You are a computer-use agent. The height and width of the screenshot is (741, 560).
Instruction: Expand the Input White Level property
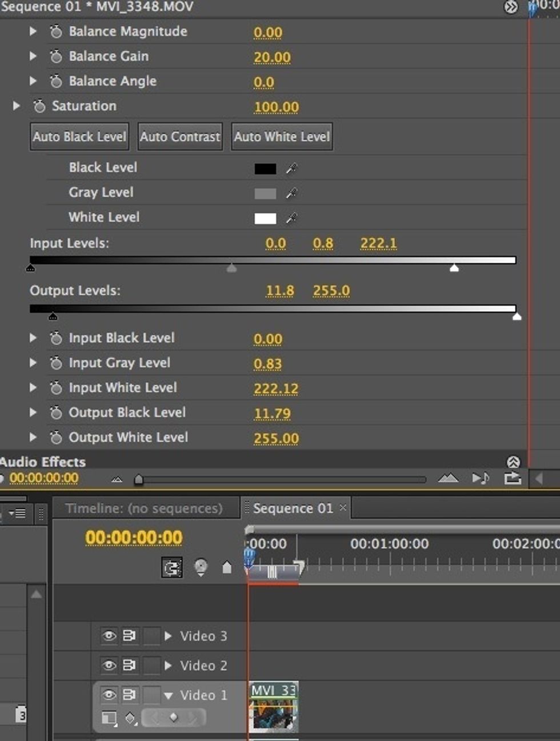[33, 387]
